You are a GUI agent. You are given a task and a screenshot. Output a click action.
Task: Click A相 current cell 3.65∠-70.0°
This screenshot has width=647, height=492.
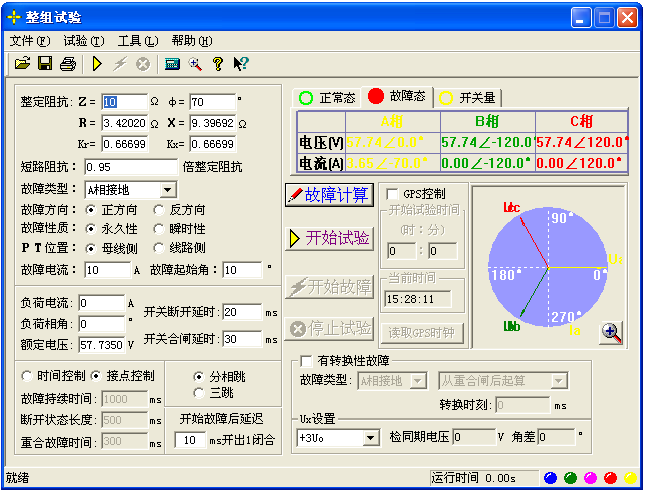(x=393, y=163)
